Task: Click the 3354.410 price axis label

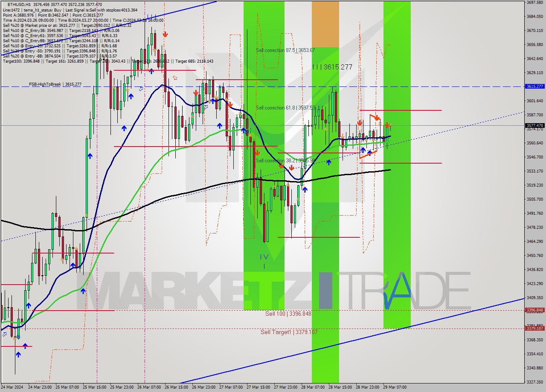Action: (x=534, y=354)
